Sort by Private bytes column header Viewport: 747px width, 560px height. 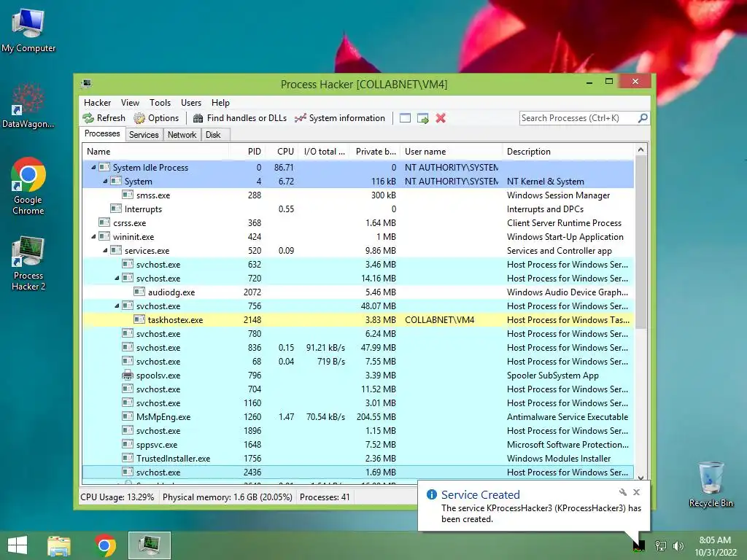coord(375,152)
